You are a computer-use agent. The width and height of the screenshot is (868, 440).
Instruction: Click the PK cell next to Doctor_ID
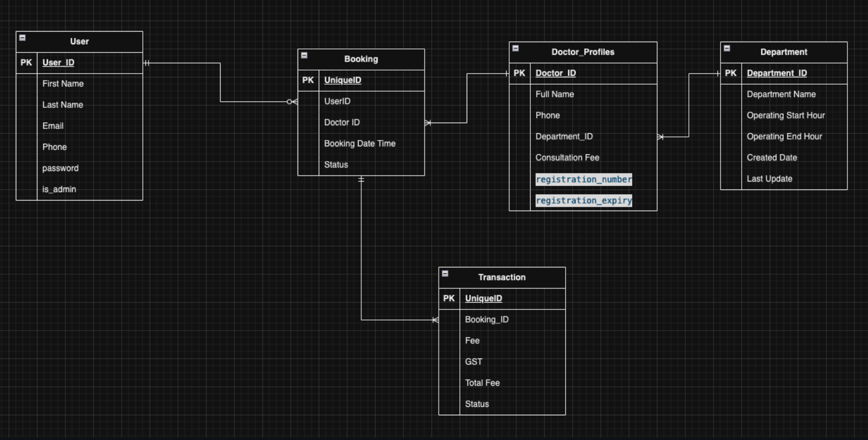(x=519, y=73)
